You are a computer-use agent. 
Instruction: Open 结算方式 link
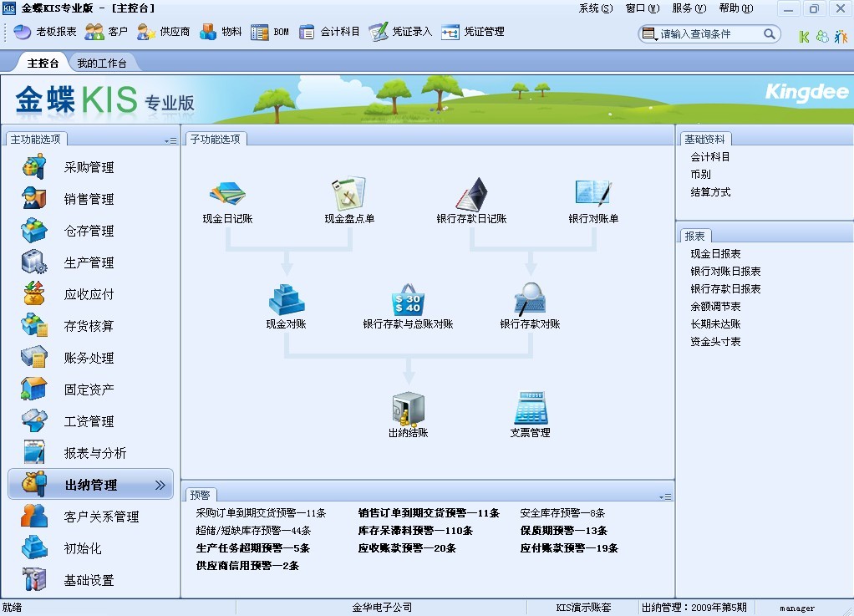[710, 191]
